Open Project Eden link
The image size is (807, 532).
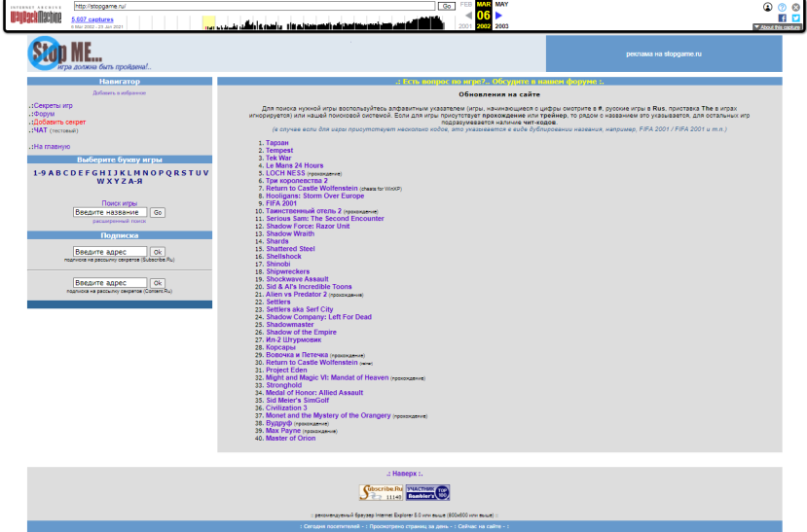pyautogui.click(x=286, y=371)
